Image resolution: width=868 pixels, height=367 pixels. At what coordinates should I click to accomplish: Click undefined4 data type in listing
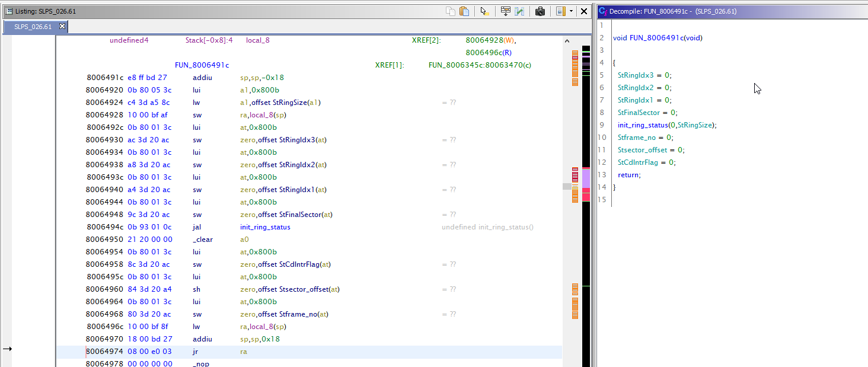pyautogui.click(x=129, y=40)
